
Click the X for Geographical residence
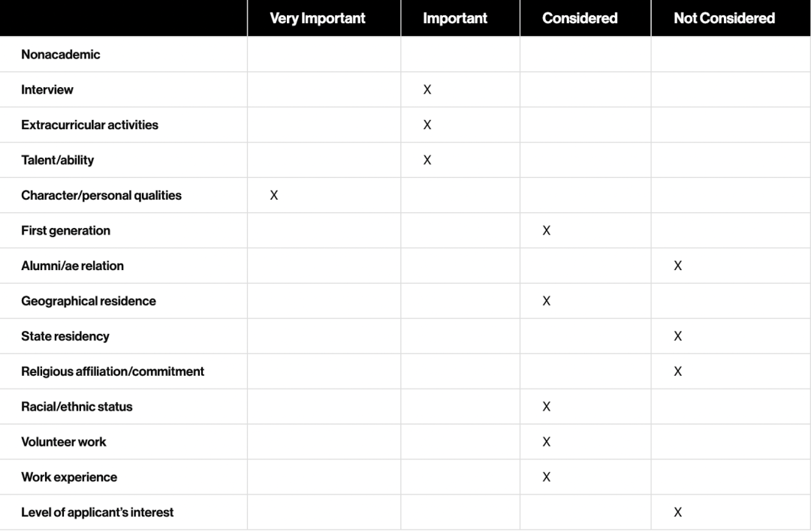[547, 300]
